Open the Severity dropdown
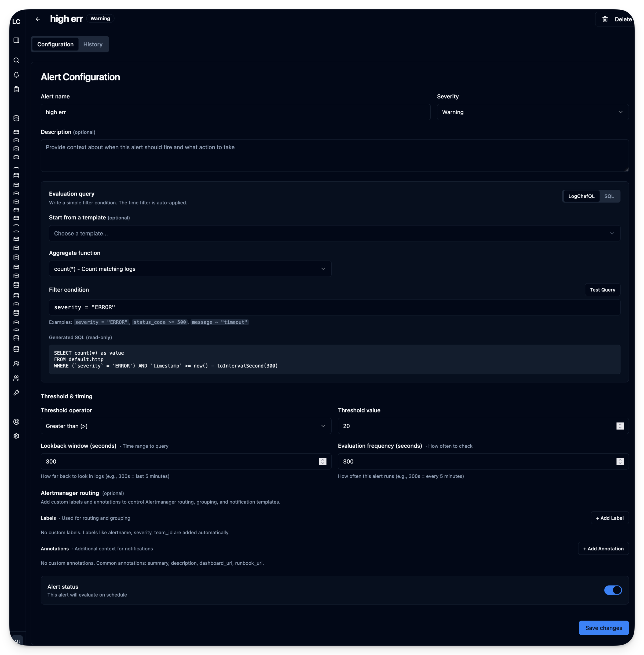Image resolution: width=644 pixels, height=655 pixels. pos(532,112)
